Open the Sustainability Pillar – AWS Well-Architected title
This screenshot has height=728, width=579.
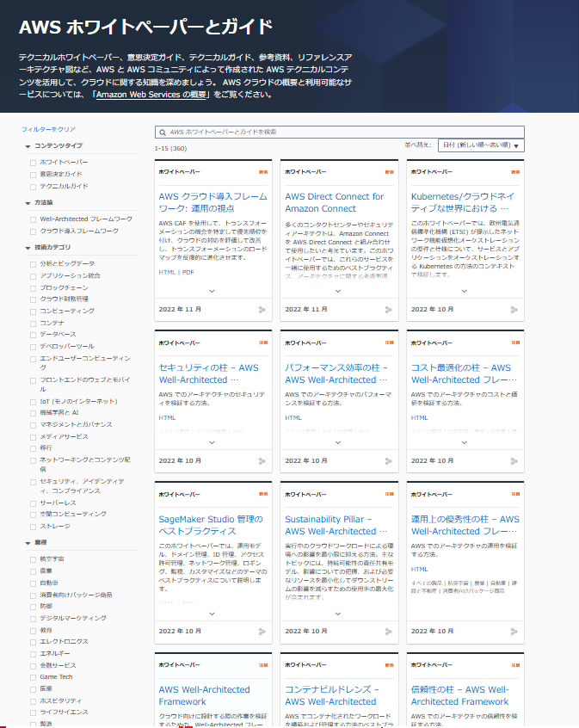coord(336,525)
